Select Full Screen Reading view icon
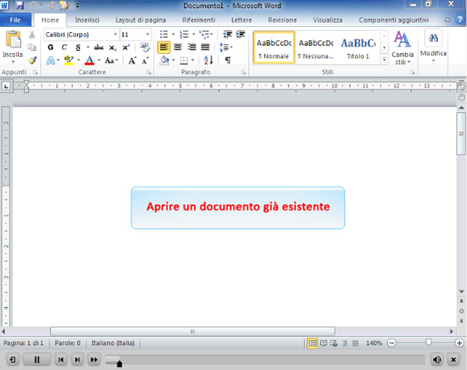 (323, 343)
